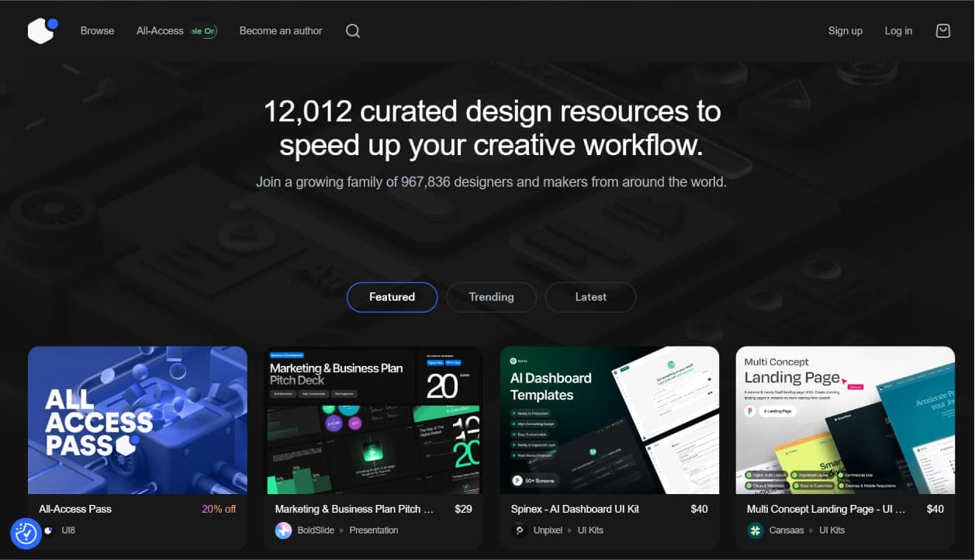The width and height of the screenshot is (975, 560).
Task: Open the shopping cart icon
Action: point(942,31)
